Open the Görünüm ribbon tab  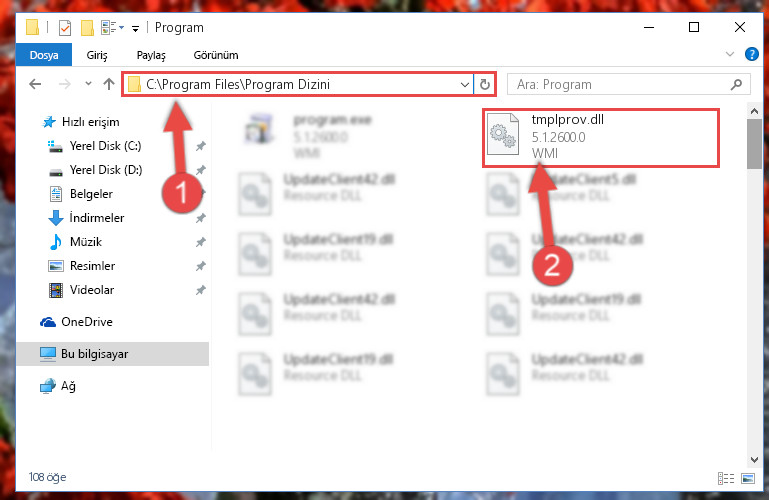point(216,55)
